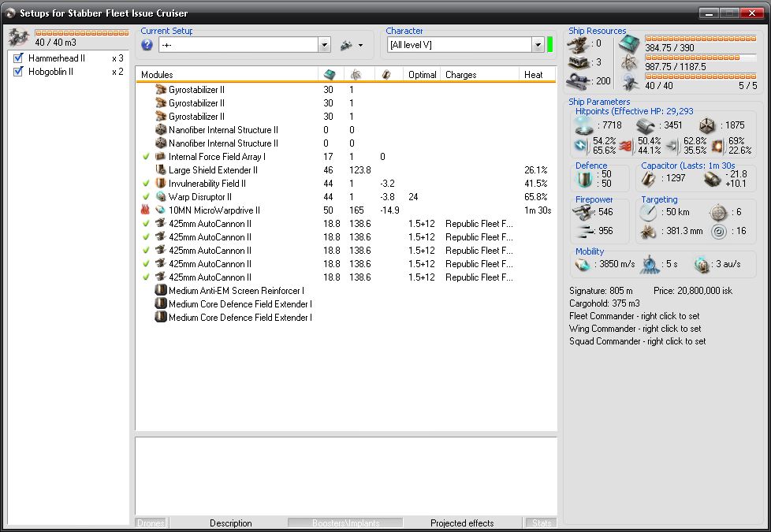Screen dimensions: 771x532
Task: Click the scan resolution icon showing 381.3 mm
Action: [x=648, y=231]
